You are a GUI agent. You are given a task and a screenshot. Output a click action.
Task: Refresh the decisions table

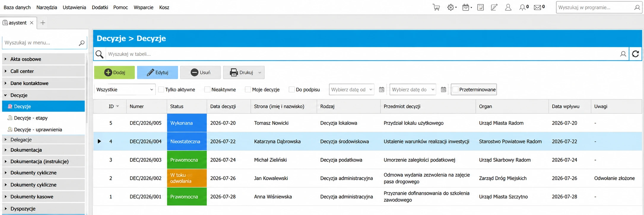coord(635,54)
